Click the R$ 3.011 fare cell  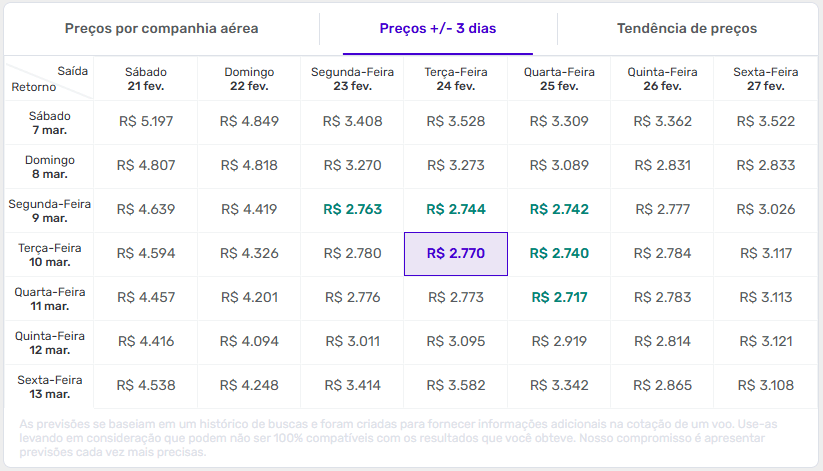[x=352, y=341]
